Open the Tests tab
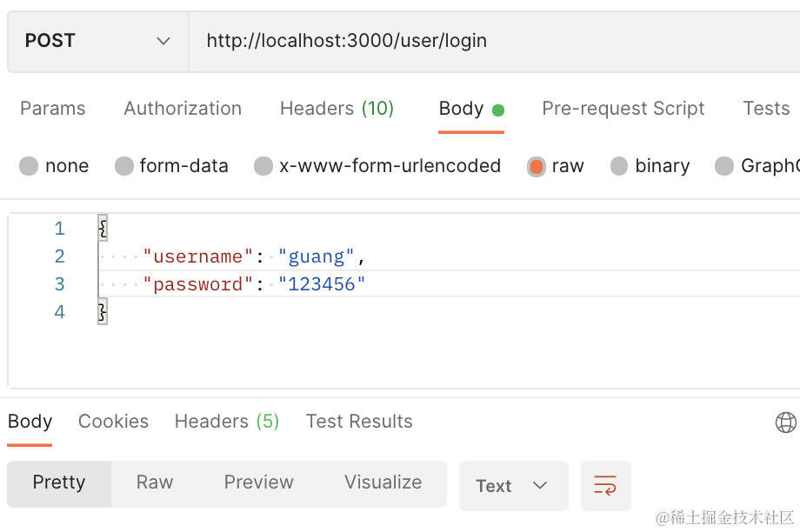 click(x=766, y=109)
